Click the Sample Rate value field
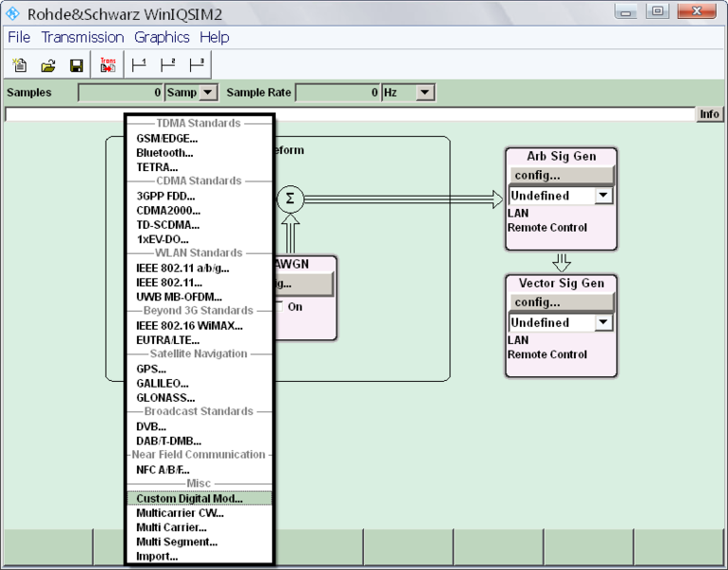This screenshot has height=570, width=728. [337, 92]
